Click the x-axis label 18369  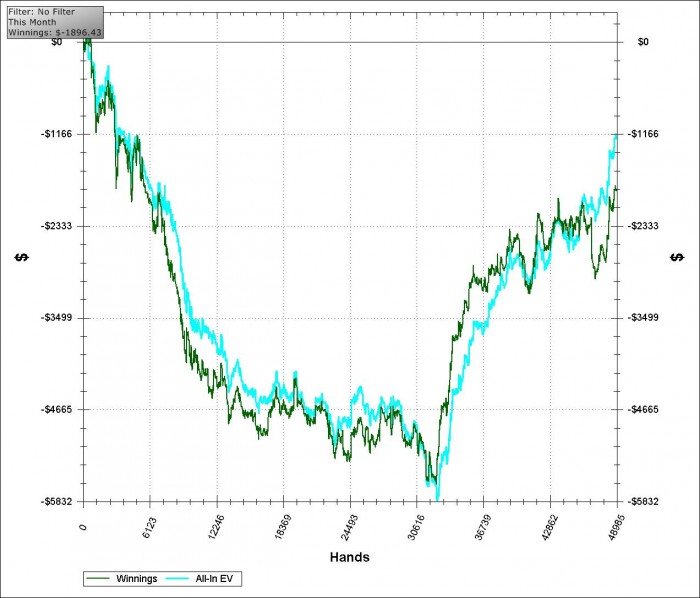click(283, 528)
